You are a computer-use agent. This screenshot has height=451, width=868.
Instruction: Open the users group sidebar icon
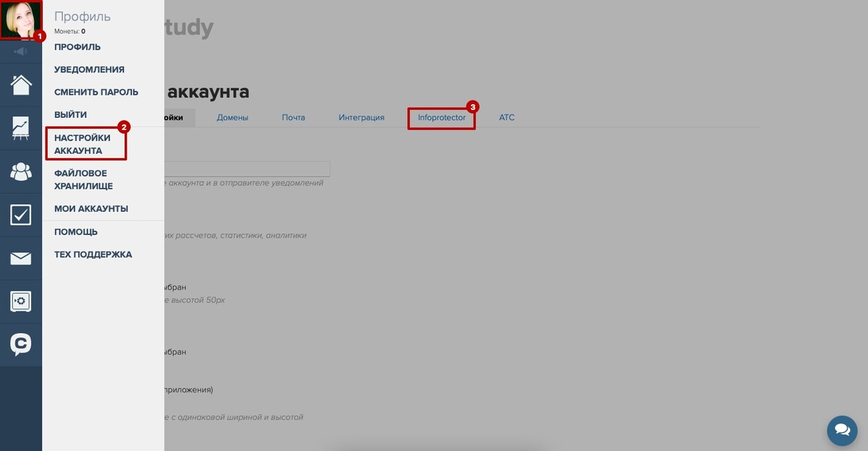pyautogui.click(x=21, y=171)
